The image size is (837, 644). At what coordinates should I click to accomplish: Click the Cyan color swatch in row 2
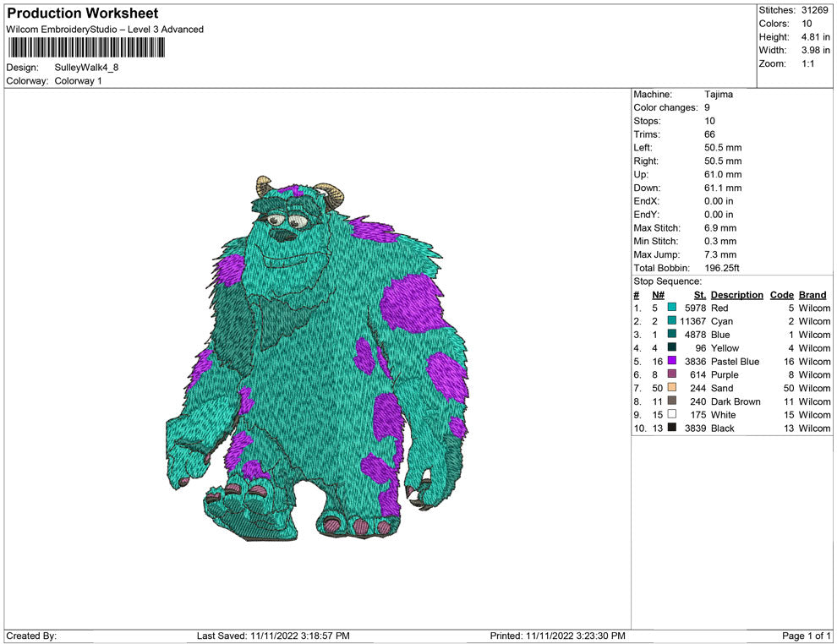point(672,320)
